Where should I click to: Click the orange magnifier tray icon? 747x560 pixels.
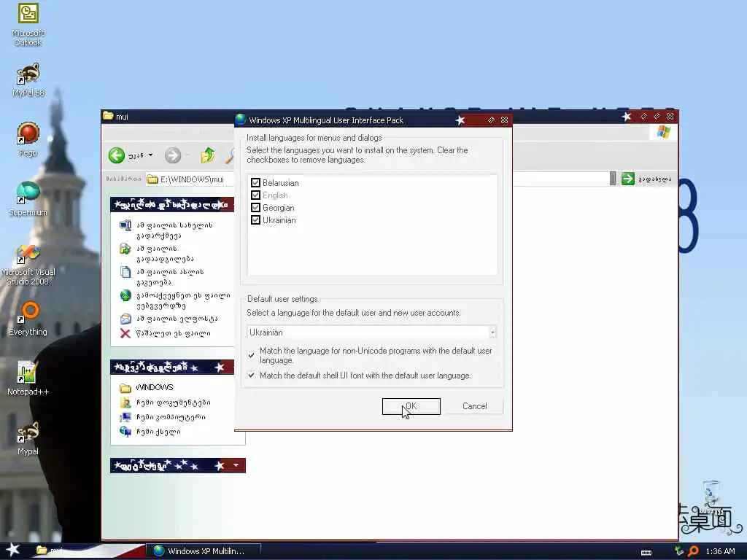[x=693, y=551]
